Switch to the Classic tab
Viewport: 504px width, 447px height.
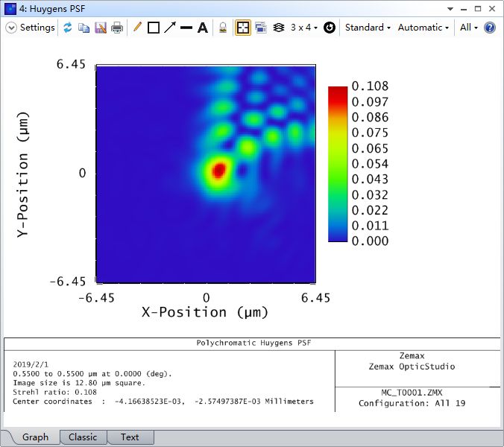(83, 437)
